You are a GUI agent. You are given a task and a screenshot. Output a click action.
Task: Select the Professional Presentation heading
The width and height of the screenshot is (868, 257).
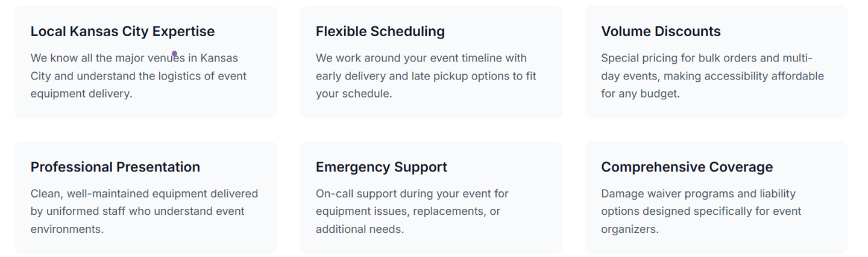pos(115,167)
